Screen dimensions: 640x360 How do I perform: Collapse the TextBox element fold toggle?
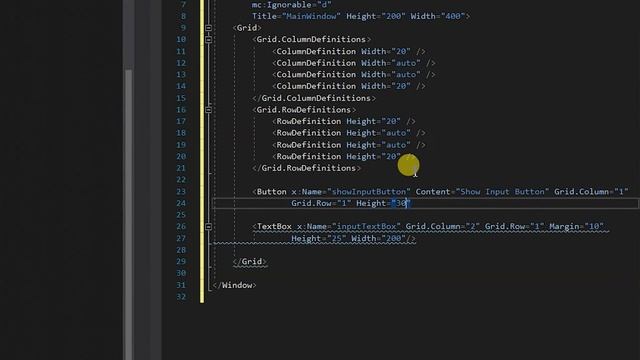[208, 227]
